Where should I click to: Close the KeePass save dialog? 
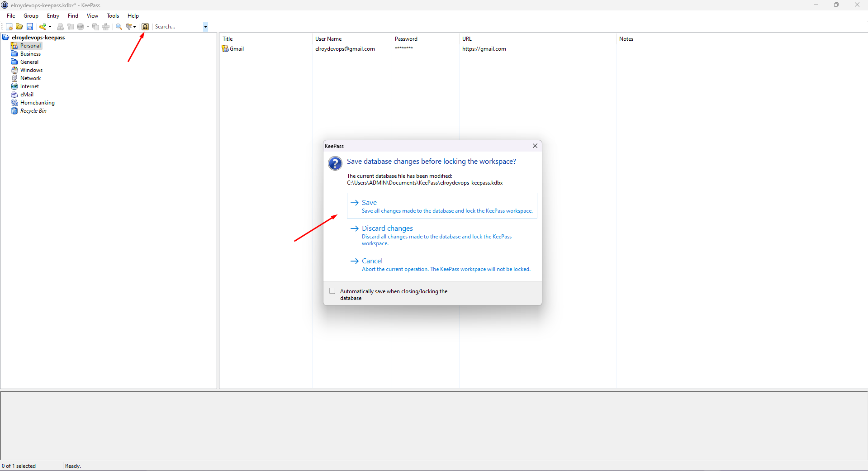click(535, 146)
